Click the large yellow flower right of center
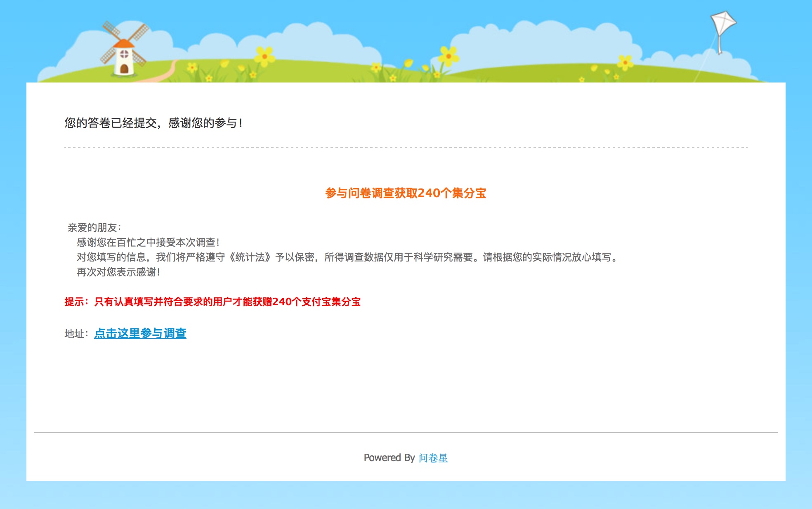The image size is (812, 509). [448, 56]
